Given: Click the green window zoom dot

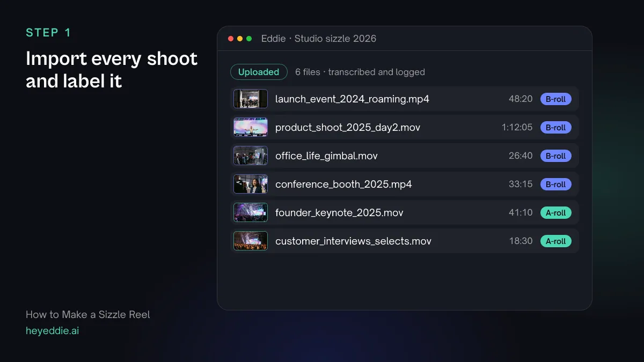Looking at the screenshot, I should click(249, 39).
